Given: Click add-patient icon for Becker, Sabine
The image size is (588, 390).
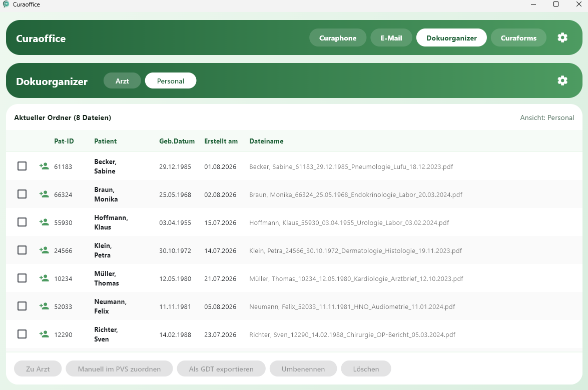Looking at the screenshot, I should click(44, 166).
